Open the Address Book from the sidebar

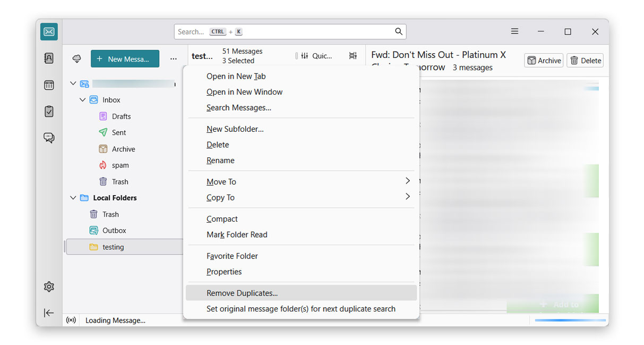pos(49,58)
